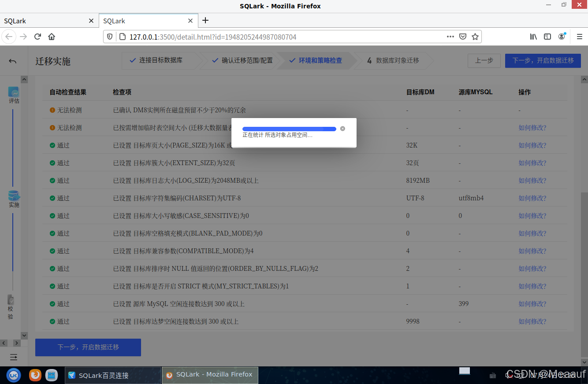
Task: Click the 自动检查结果 column header
Action: click(68, 92)
